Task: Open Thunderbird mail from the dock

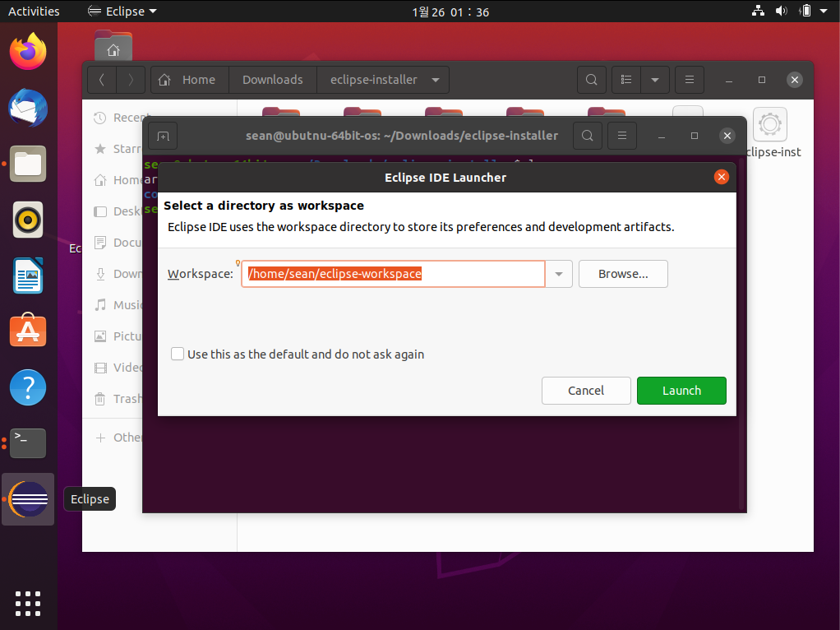Action: pyautogui.click(x=28, y=108)
